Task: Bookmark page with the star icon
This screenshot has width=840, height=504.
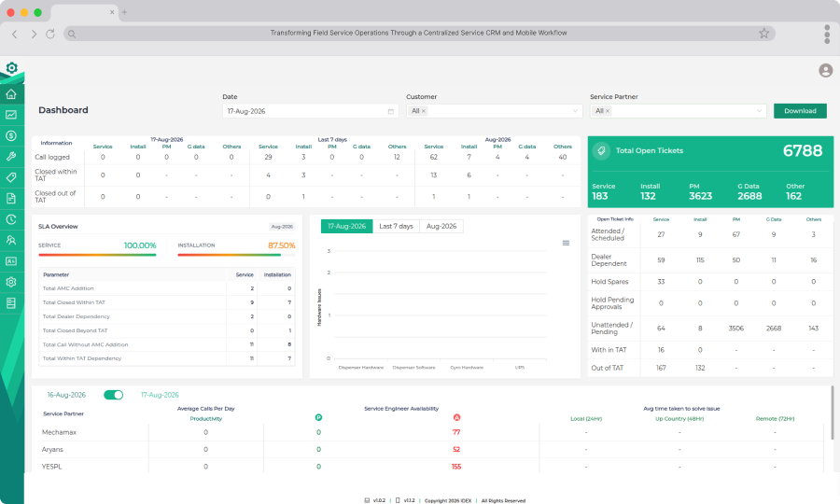Action: coord(763,34)
